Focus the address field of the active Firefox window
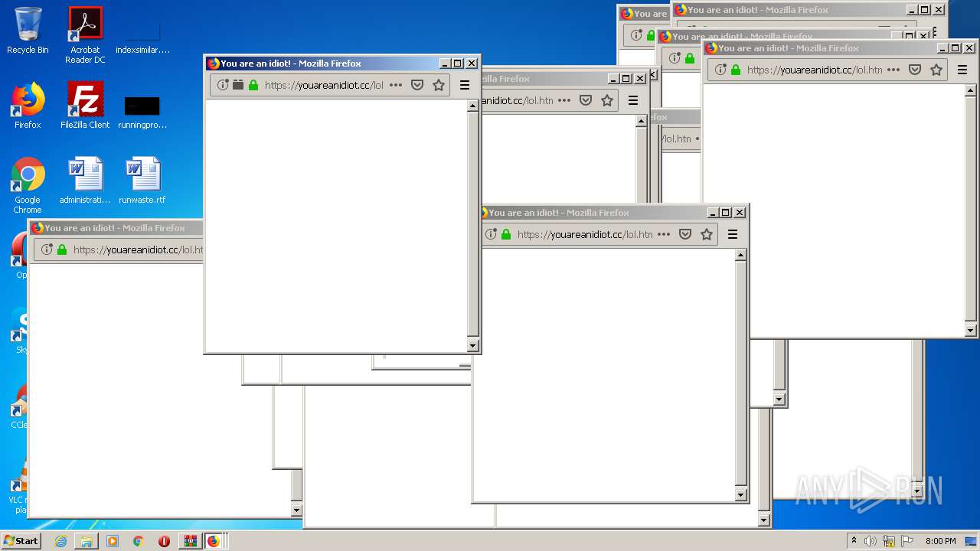This screenshot has width=980, height=551. coord(324,85)
